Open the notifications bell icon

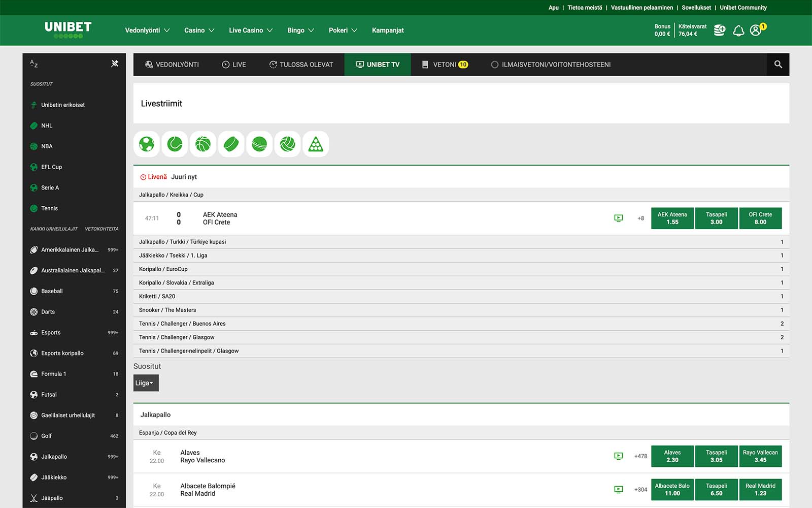[738, 30]
